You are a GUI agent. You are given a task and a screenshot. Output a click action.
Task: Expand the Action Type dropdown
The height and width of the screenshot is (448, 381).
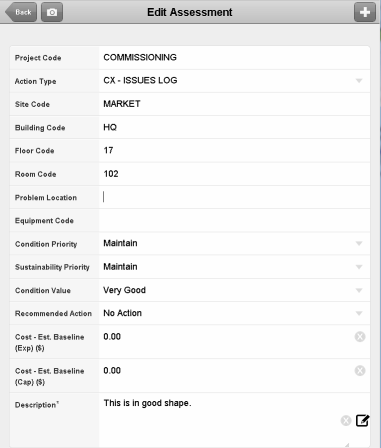click(x=234, y=81)
